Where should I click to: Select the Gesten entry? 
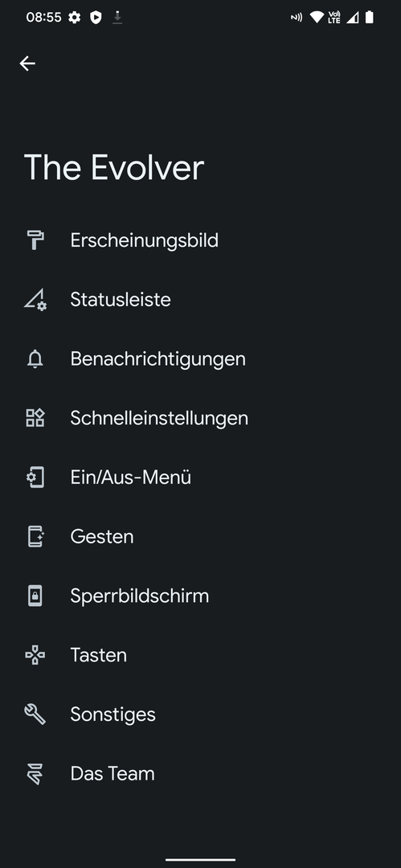coord(201,536)
